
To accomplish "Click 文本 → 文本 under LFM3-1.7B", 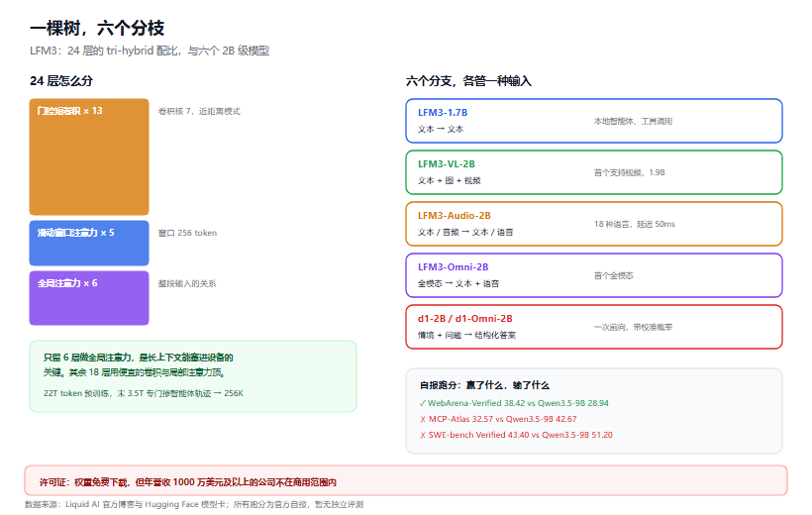I will (441, 129).
